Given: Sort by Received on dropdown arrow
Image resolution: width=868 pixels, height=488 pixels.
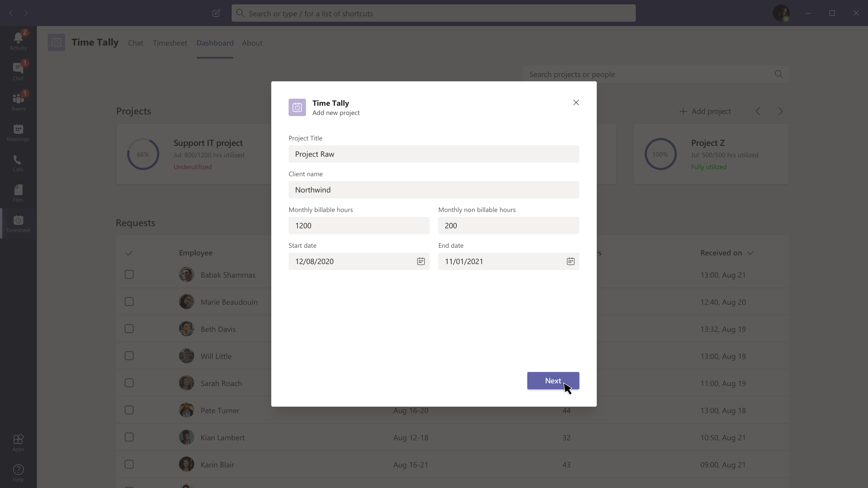Looking at the screenshot, I should [x=750, y=253].
